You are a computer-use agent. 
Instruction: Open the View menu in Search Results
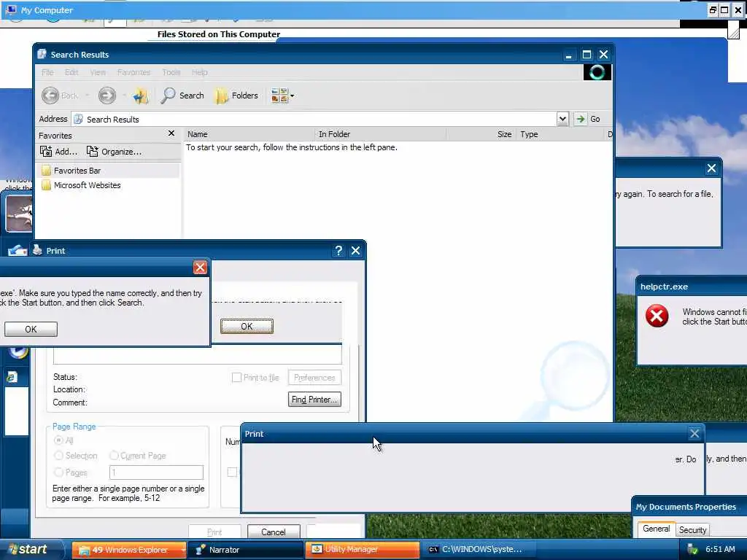98,72
